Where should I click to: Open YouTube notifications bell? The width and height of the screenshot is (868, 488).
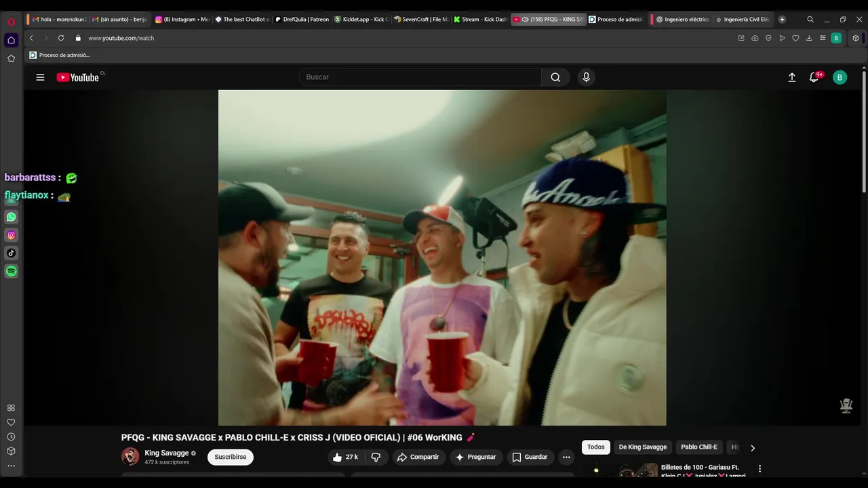tap(814, 77)
